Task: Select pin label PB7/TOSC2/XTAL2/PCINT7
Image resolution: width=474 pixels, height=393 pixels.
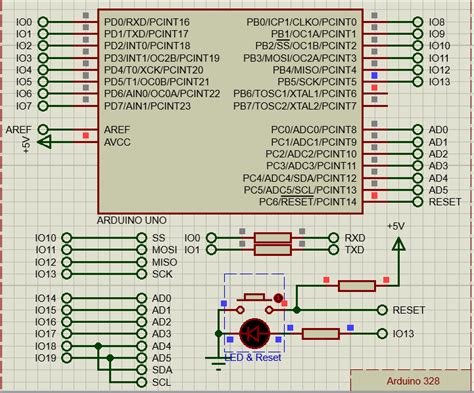Action: coord(295,106)
